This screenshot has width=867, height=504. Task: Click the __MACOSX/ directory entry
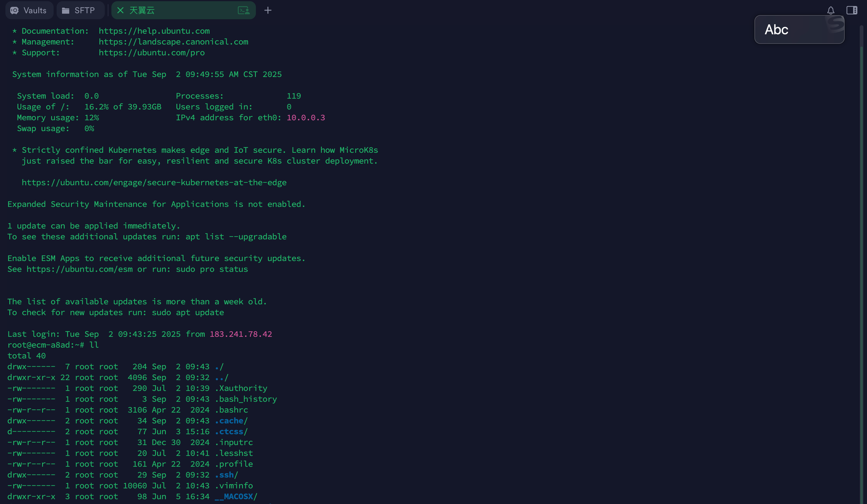coord(235,496)
